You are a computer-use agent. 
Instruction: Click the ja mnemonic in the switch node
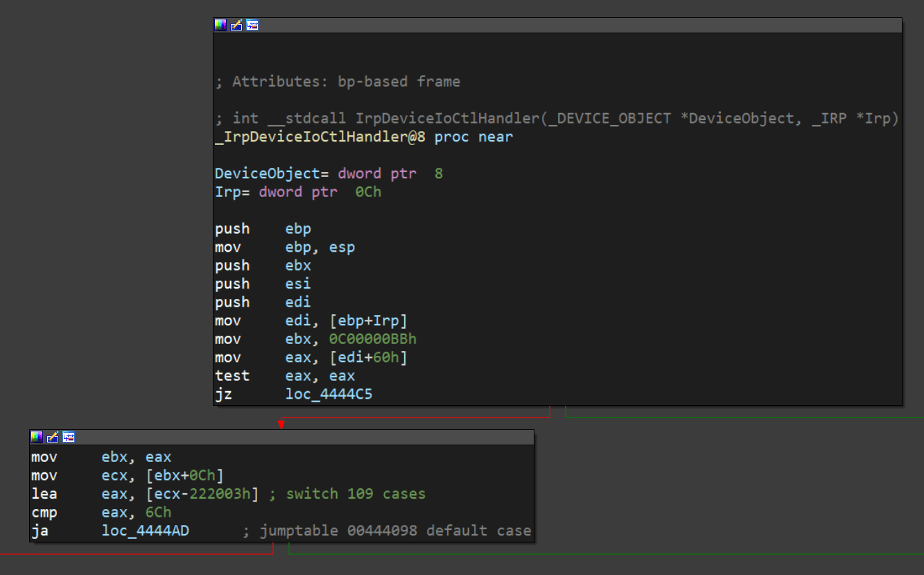40,531
